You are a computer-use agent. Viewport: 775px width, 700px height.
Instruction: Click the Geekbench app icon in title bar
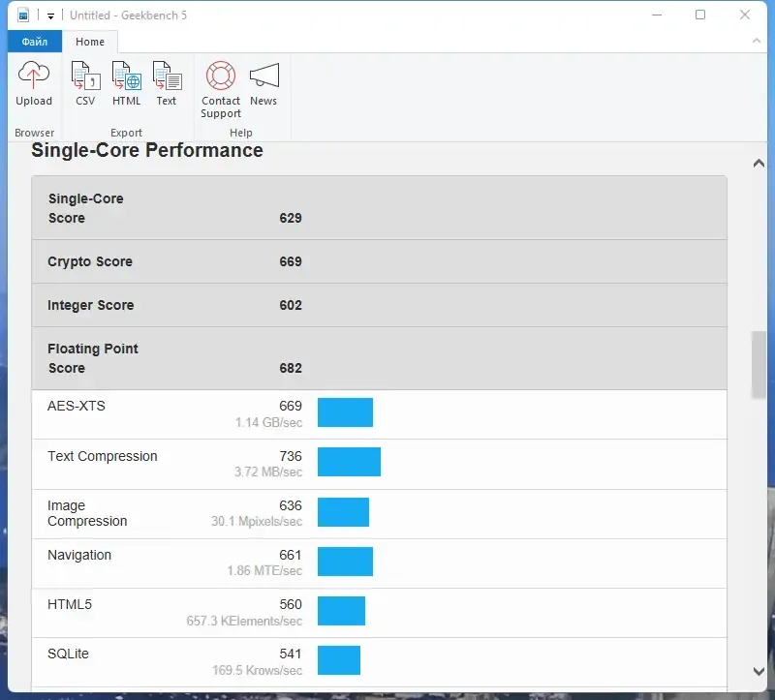[x=23, y=15]
